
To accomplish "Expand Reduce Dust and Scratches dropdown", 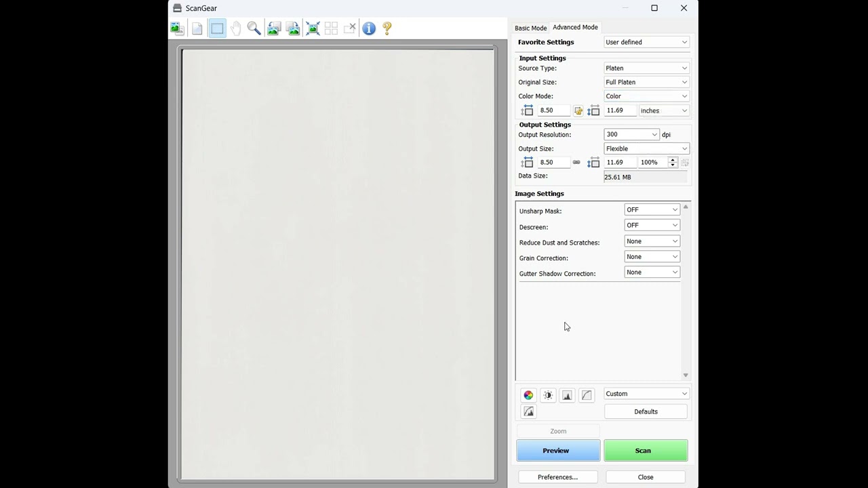I will pyautogui.click(x=652, y=241).
